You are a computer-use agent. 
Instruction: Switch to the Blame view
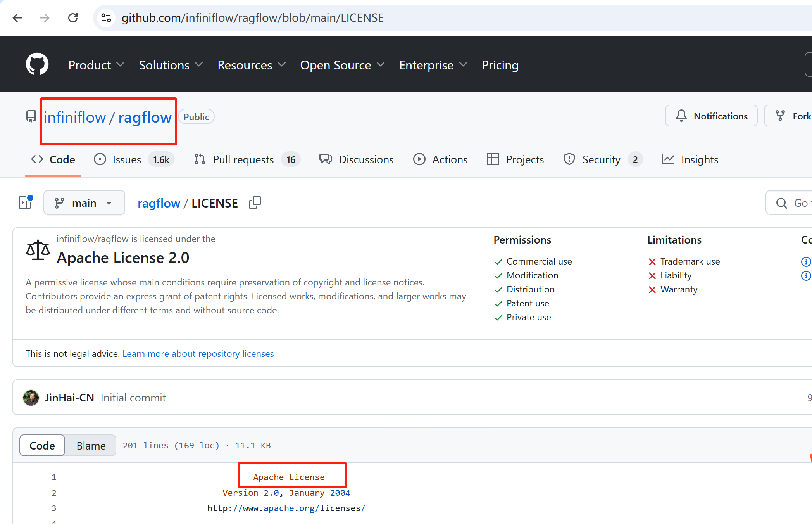coord(91,446)
